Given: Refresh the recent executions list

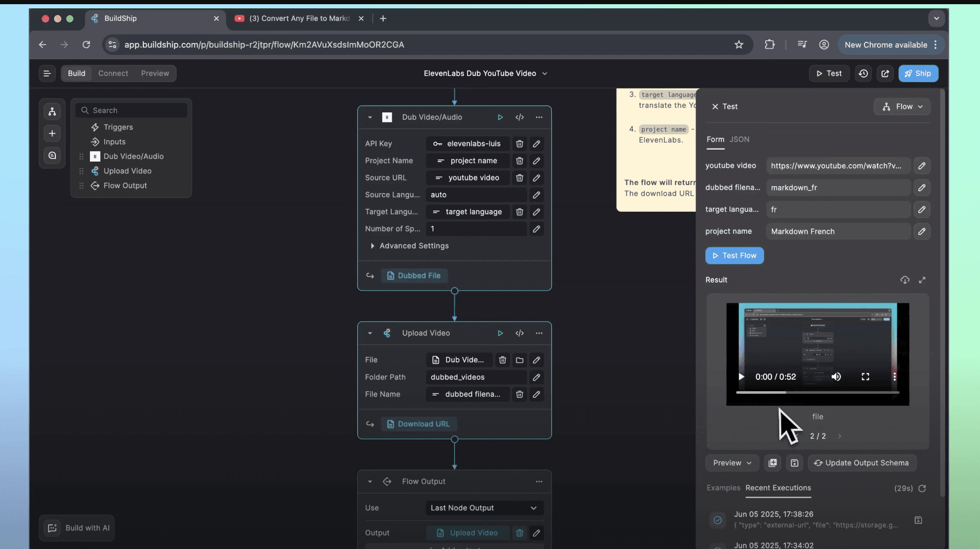Looking at the screenshot, I should pos(922,488).
